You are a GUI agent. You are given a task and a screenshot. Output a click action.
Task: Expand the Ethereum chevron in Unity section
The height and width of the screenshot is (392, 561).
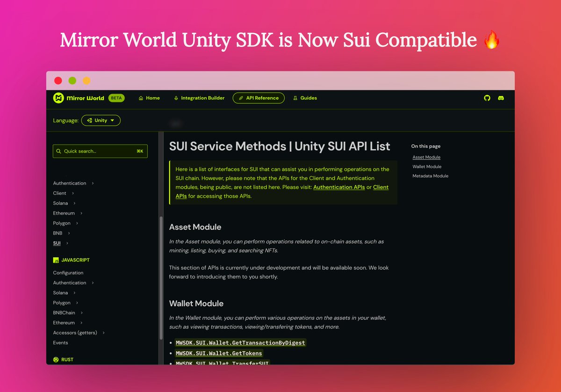81,213
